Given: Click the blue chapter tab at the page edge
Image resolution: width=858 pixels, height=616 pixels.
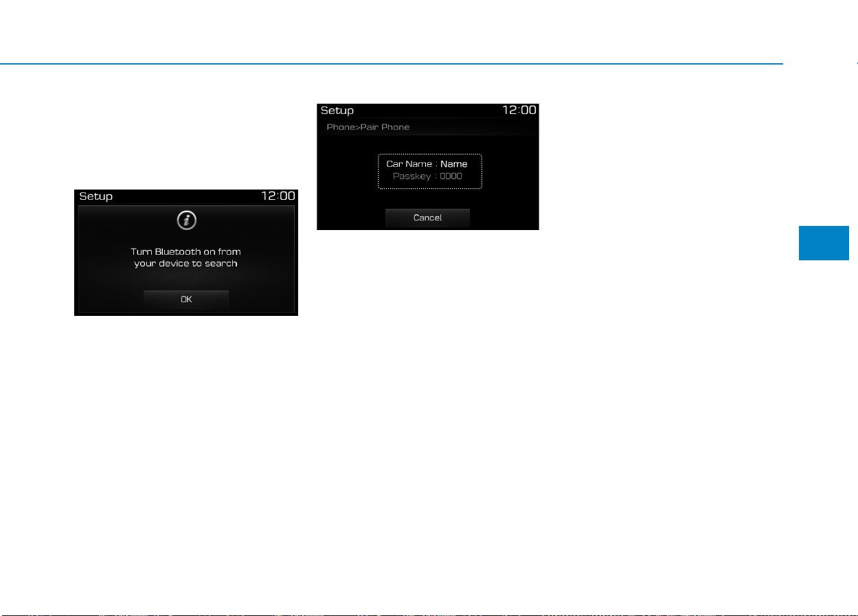Looking at the screenshot, I should [824, 242].
